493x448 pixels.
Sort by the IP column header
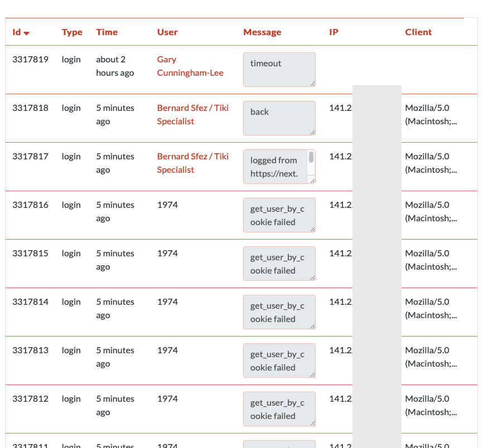tap(333, 32)
